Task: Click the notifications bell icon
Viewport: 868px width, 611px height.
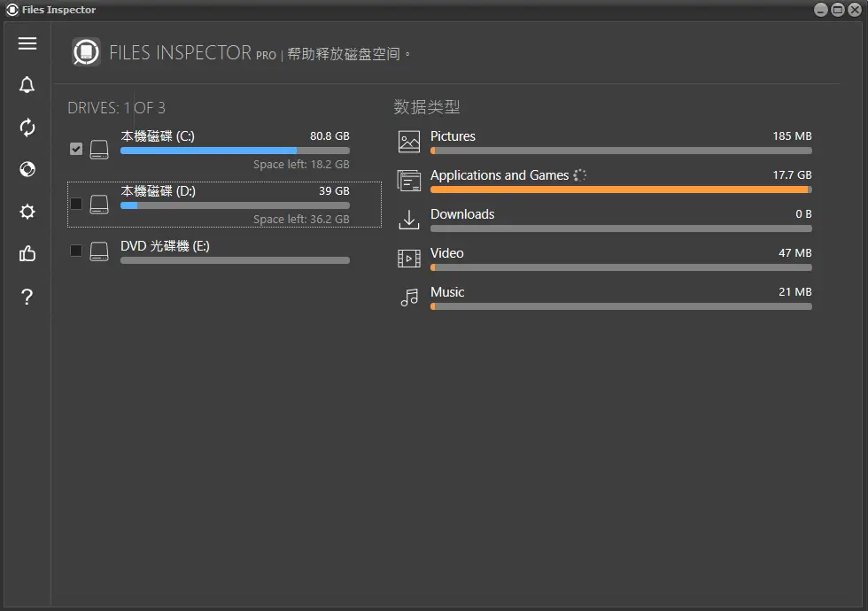Action: (27, 85)
